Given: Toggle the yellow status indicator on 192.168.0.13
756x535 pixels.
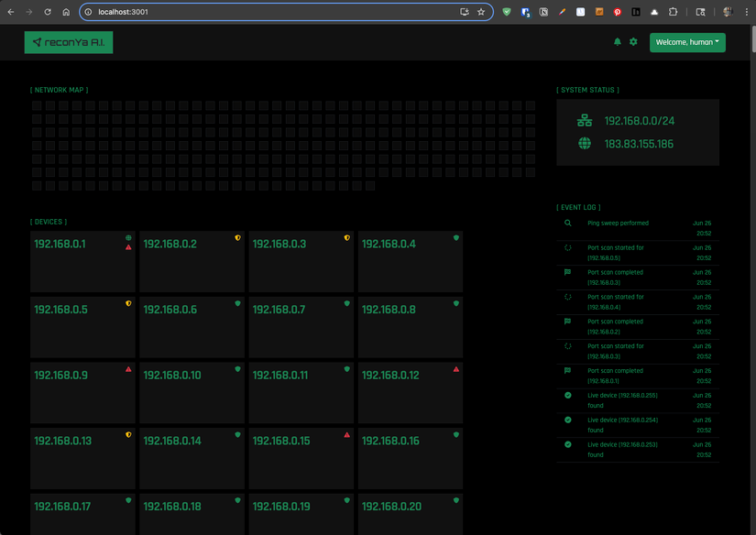Looking at the screenshot, I should (x=128, y=435).
